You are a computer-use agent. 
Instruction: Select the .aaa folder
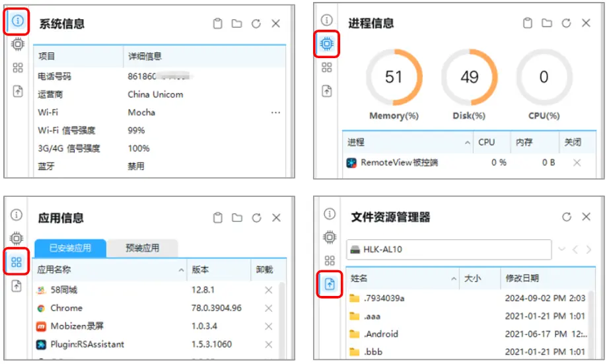(468, 316)
